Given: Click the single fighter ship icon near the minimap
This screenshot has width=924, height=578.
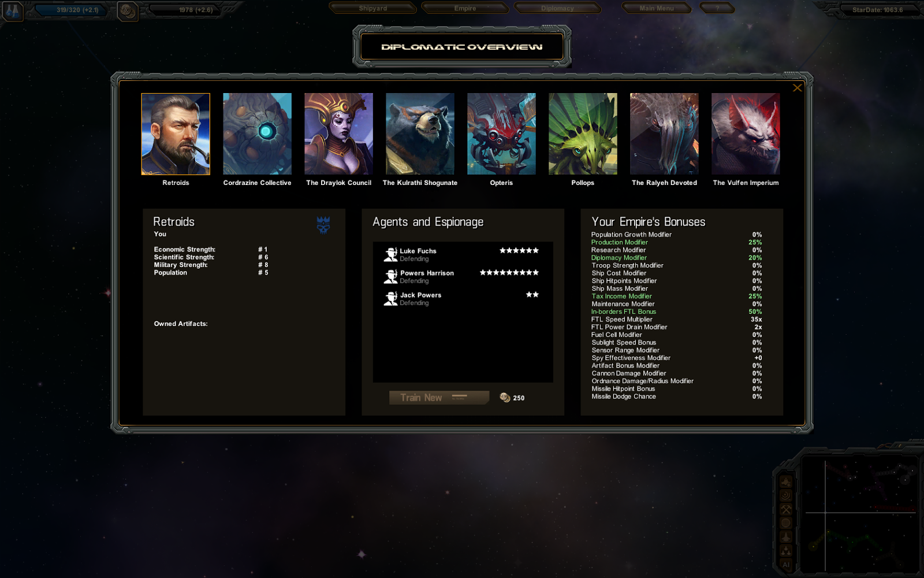Looking at the screenshot, I should [x=786, y=537].
